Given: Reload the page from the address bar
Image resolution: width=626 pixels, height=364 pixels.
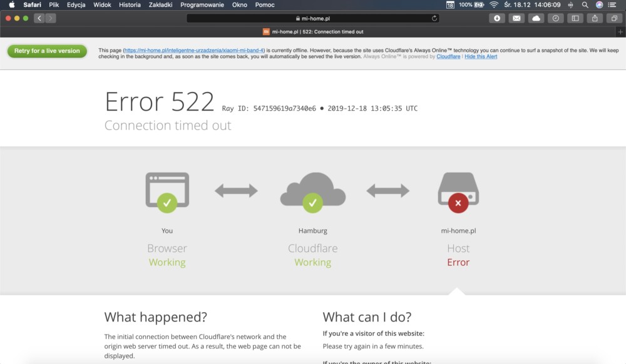Looking at the screenshot, I should pyautogui.click(x=434, y=18).
